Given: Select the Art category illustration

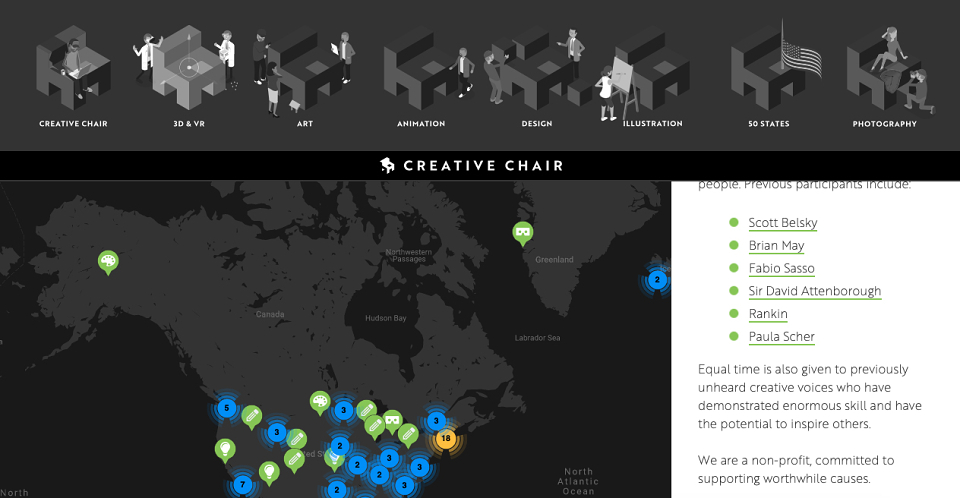Looking at the screenshot, I should pos(304,72).
